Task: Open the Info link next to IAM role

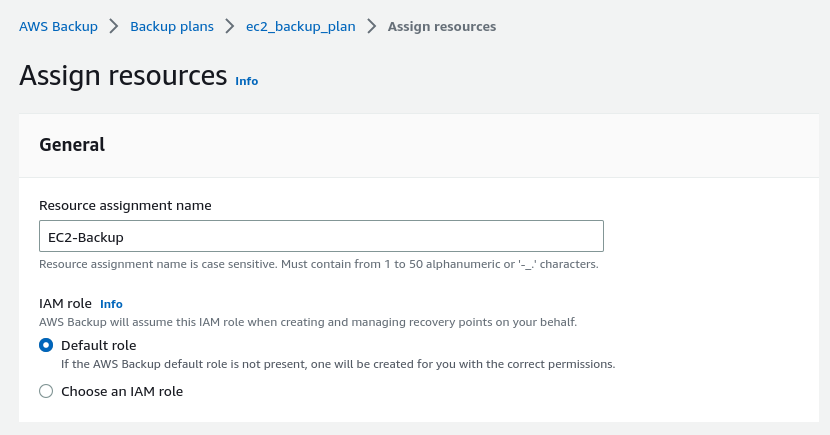Action: pos(111,303)
